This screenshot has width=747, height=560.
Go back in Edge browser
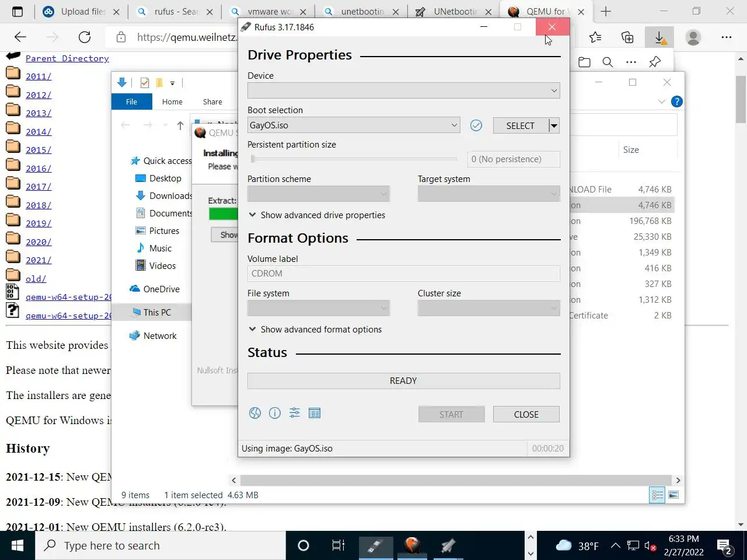[x=20, y=37]
